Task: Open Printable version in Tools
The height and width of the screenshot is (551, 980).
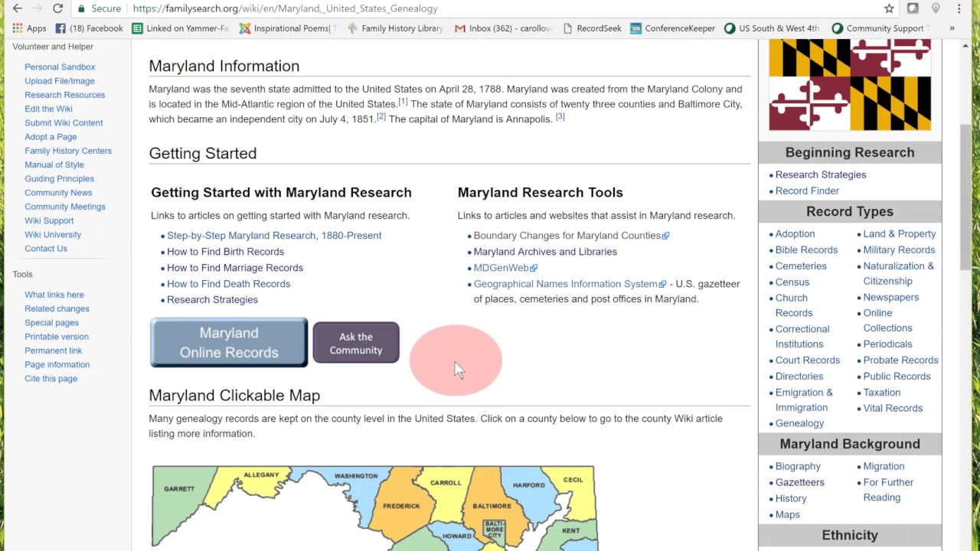Action: [x=57, y=337]
